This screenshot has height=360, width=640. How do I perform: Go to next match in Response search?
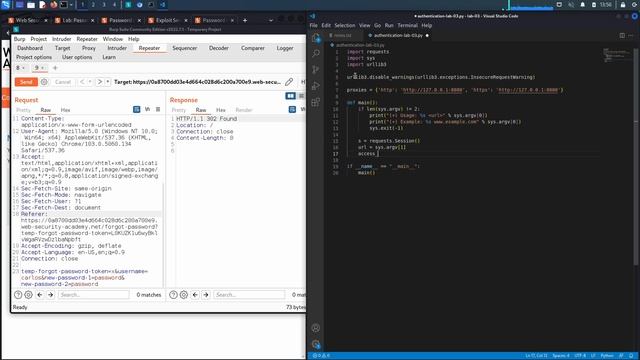[206, 295]
